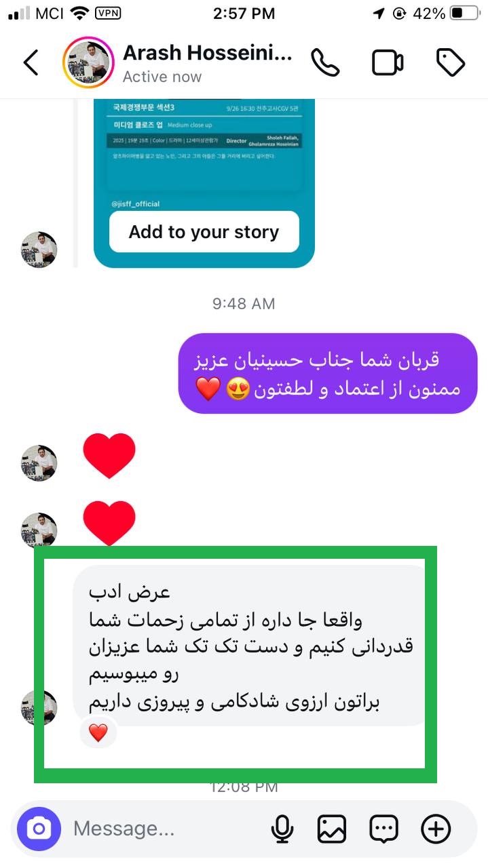Viewport: 488px width, 868px height.
Task: View story via header profile picture ring
Action: [x=88, y=63]
